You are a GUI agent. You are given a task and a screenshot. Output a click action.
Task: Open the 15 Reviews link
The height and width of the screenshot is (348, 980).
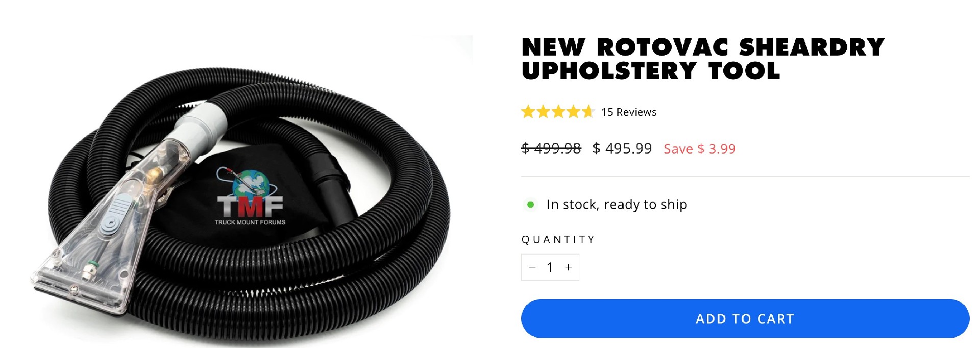[x=629, y=112]
